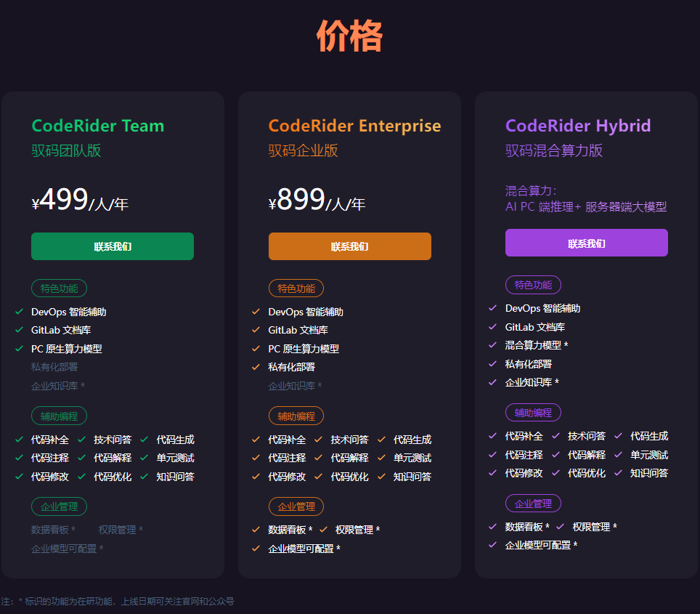The height and width of the screenshot is (614, 700).
Task: Select the purple 特色功能 tag in Hybrid plan
Action: 533,285
